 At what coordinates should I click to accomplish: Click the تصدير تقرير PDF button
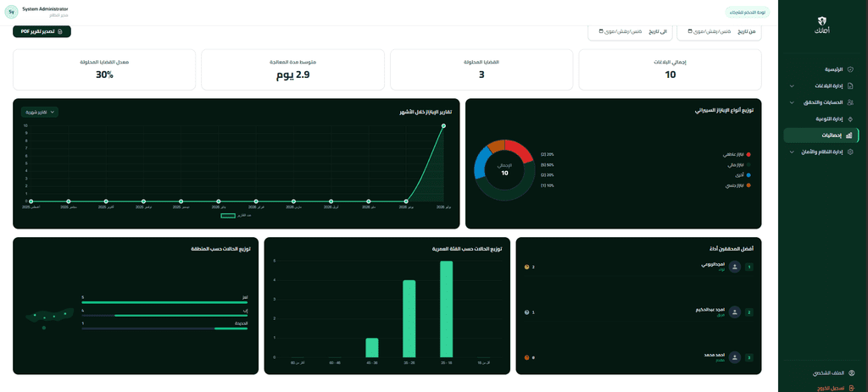42,31
